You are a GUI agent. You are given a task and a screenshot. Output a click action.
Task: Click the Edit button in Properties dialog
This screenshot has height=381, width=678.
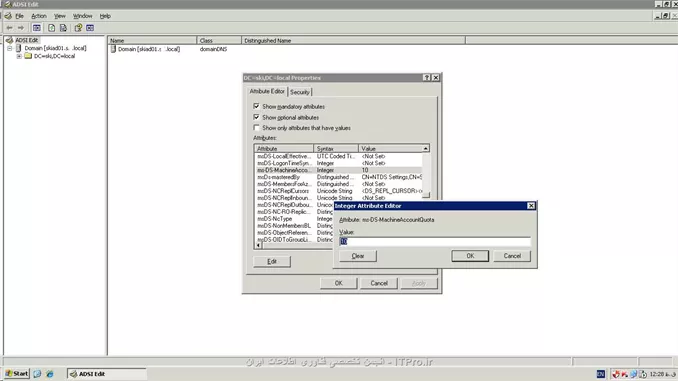[x=272, y=261]
